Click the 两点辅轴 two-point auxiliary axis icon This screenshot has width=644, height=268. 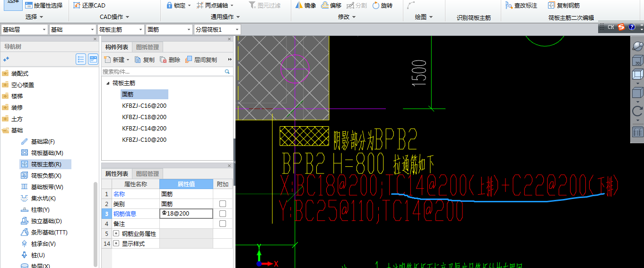pyautogui.click(x=200, y=6)
